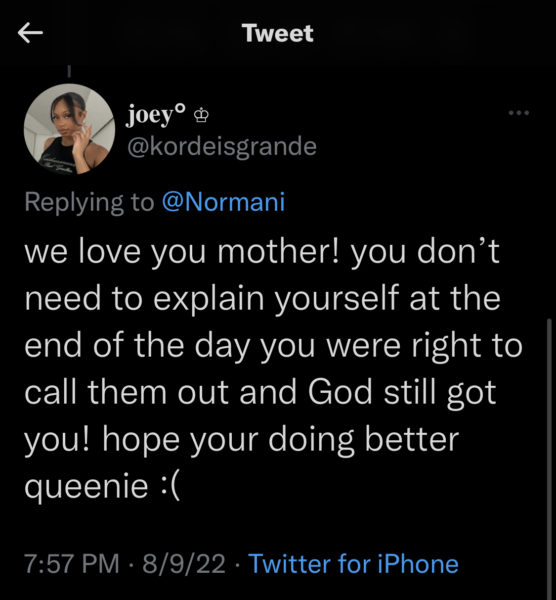Go back using the left arrow icon
The width and height of the screenshot is (556, 600).
(30, 33)
